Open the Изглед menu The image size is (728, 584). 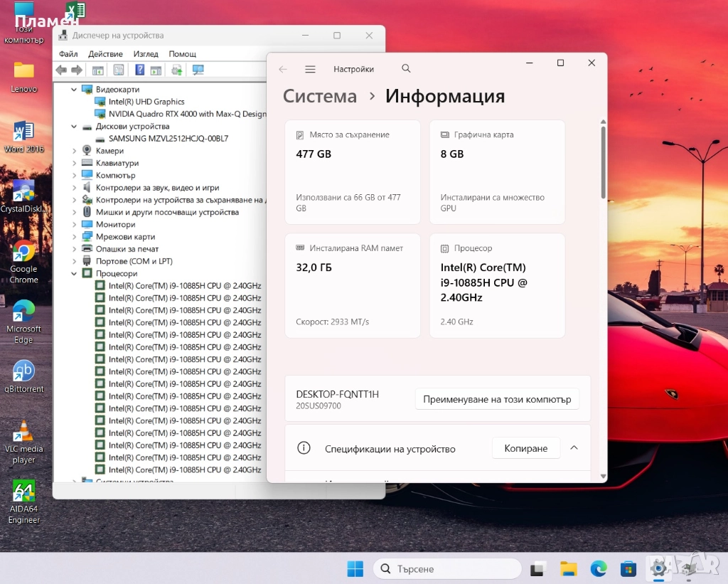(146, 54)
